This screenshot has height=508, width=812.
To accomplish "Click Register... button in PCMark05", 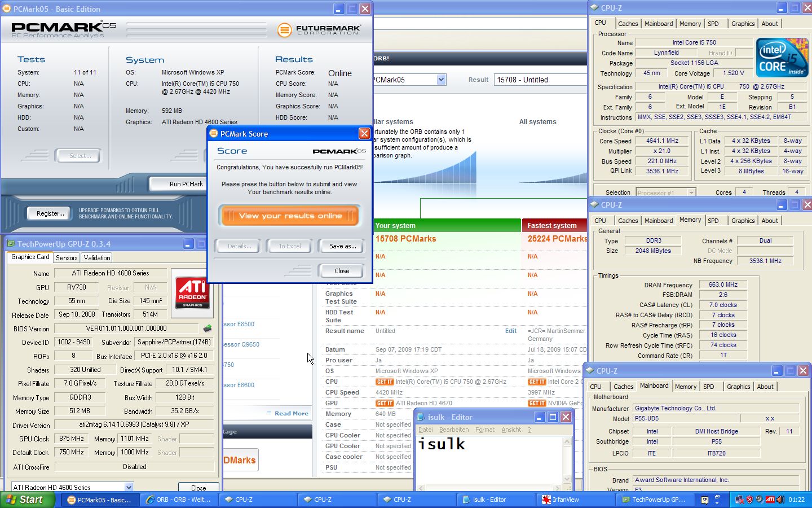I will click(x=50, y=213).
